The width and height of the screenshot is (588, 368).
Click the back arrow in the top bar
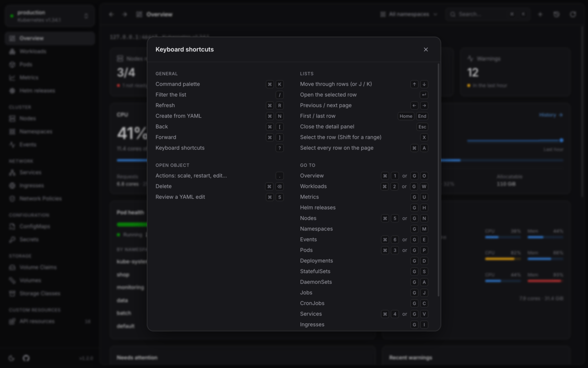click(111, 14)
